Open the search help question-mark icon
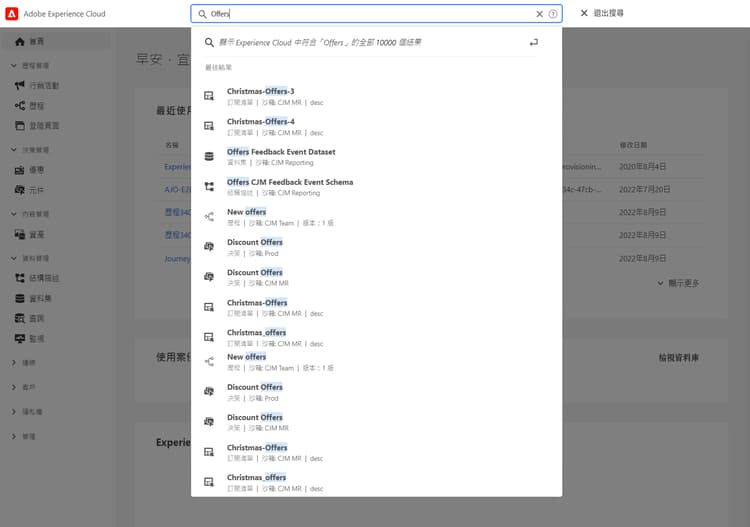The image size is (750, 527). click(x=553, y=14)
